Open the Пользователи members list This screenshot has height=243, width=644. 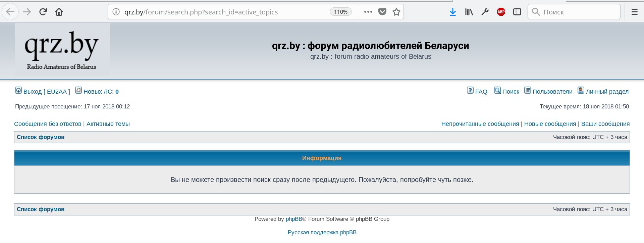pos(552,92)
